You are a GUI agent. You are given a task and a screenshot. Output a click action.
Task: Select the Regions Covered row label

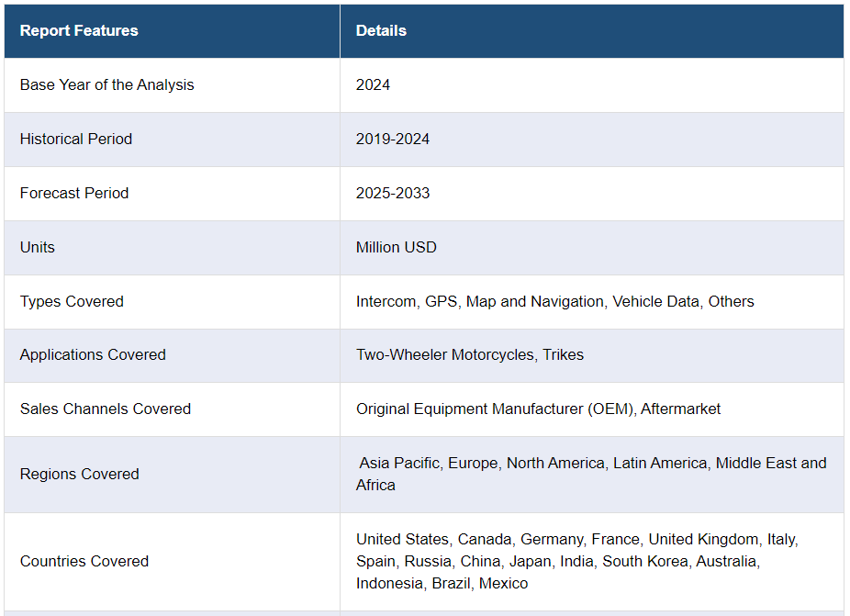coord(80,474)
